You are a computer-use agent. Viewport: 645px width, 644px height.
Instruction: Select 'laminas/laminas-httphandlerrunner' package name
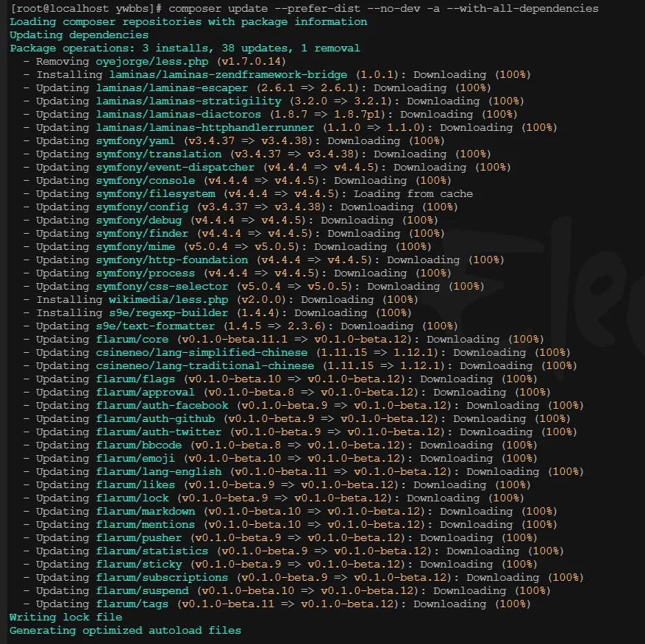(205, 127)
